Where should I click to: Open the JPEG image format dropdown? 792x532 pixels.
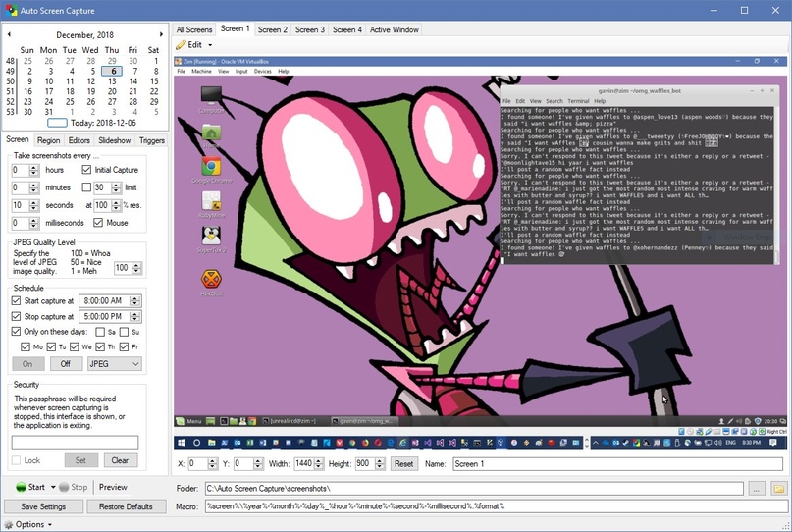(x=114, y=364)
